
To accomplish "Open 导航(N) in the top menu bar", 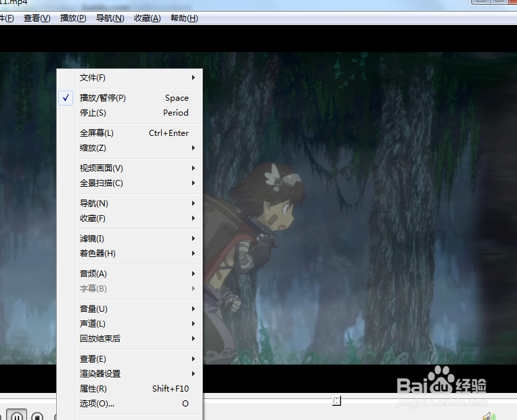I will click(x=110, y=18).
